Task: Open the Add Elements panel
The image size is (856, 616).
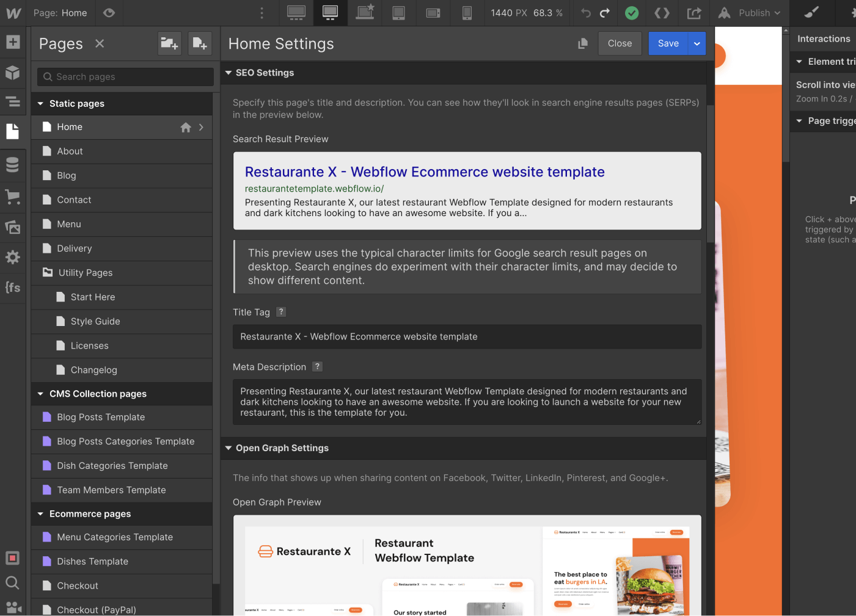Action: [13, 42]
